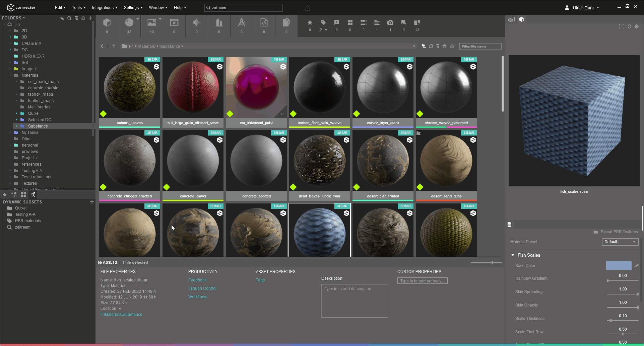Collapse the Fish Scales section
The image size is (644, 346).
click(513, 255)
